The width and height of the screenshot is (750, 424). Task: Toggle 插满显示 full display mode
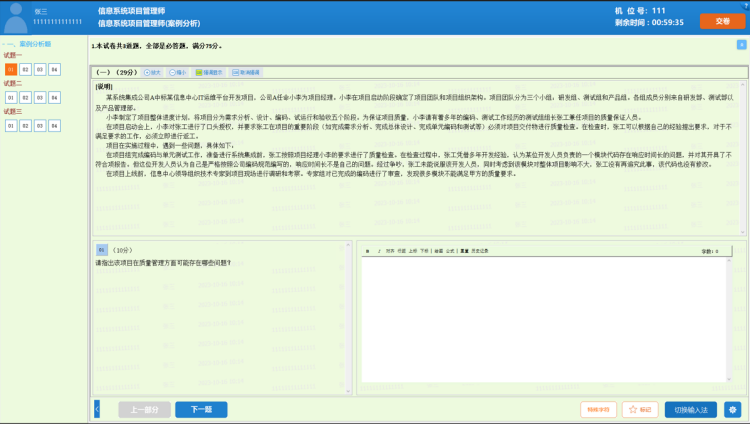click(x=212, y=73)
